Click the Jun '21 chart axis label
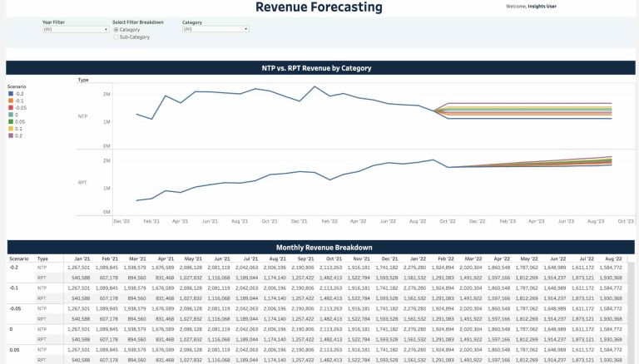This screenshot has height=364, width=639. pyautogui.click(x=210, y=221)
